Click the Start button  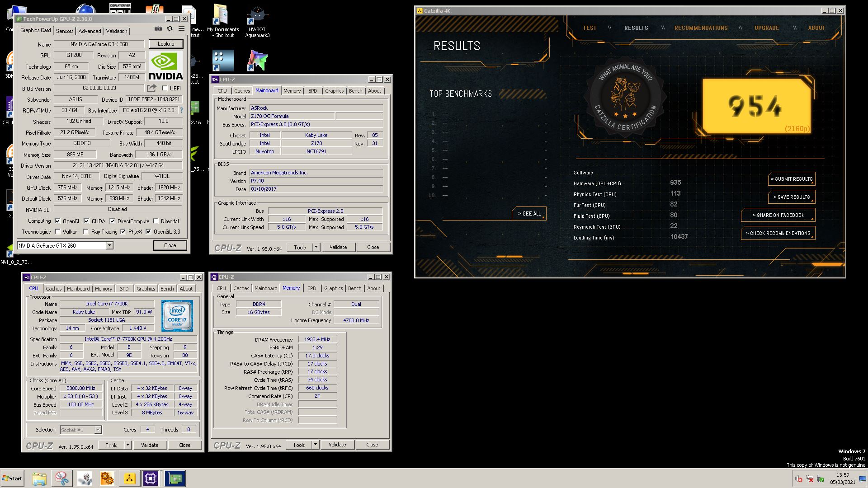[x=12, y=479]
